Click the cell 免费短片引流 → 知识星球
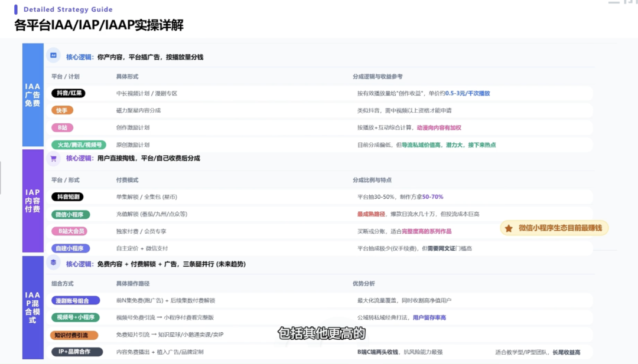638x364 pixels. tap(170, 335)
